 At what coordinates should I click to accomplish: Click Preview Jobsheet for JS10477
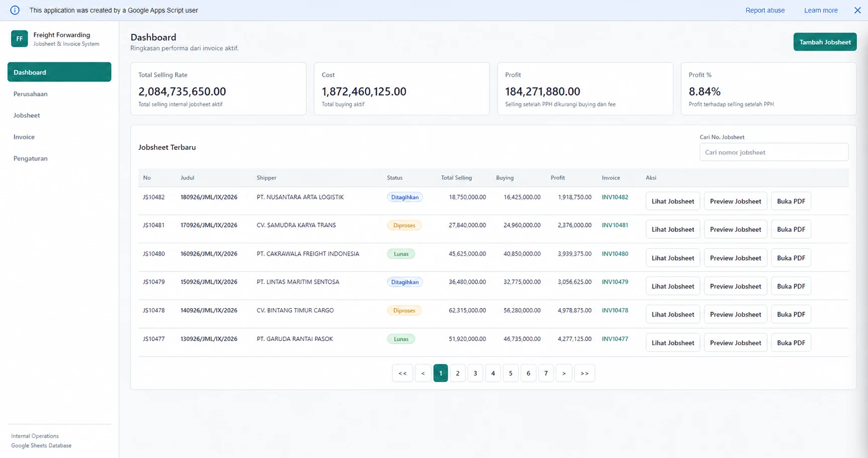pos(735,343)
